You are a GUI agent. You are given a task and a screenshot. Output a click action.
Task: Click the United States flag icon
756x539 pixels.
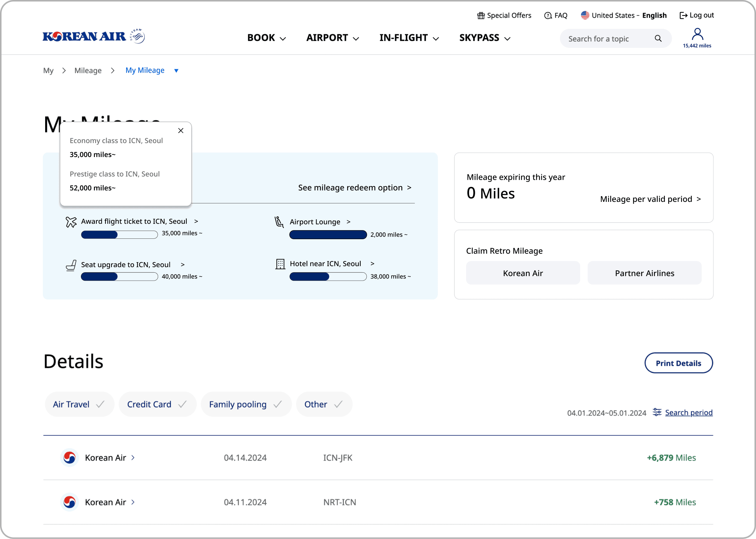pos(585,15)
